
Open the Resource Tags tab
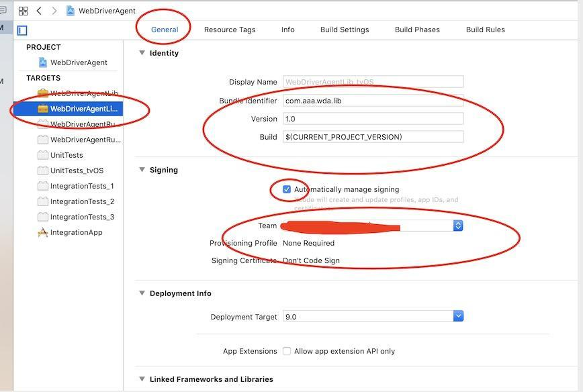click(230, 30)
